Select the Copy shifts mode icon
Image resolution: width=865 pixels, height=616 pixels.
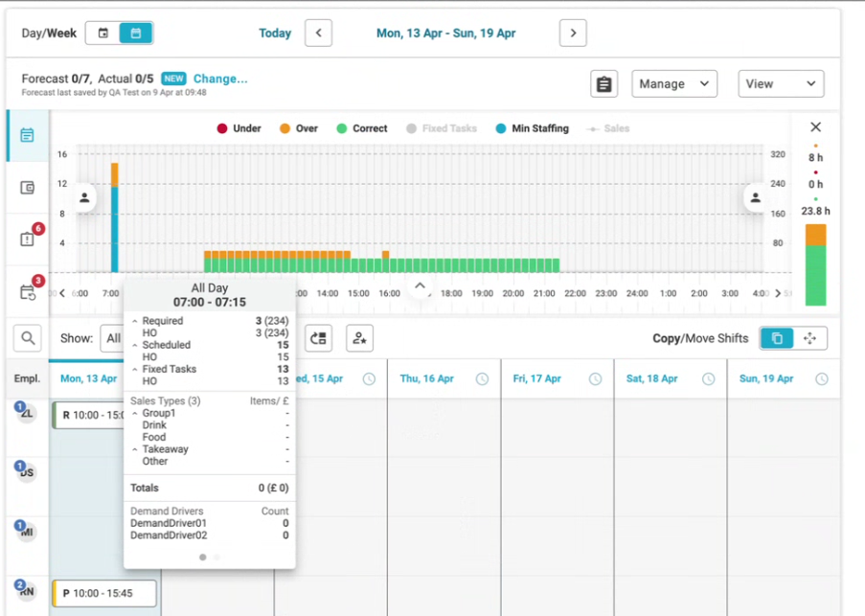[777, 338]
